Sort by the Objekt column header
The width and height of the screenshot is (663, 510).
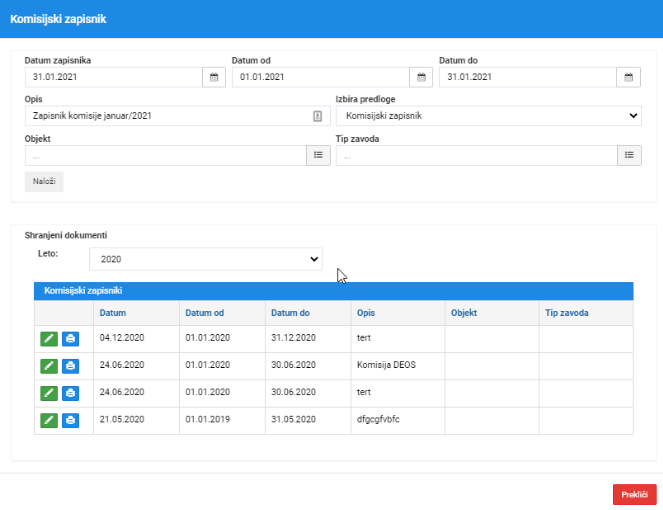click(x=464, y=313)
